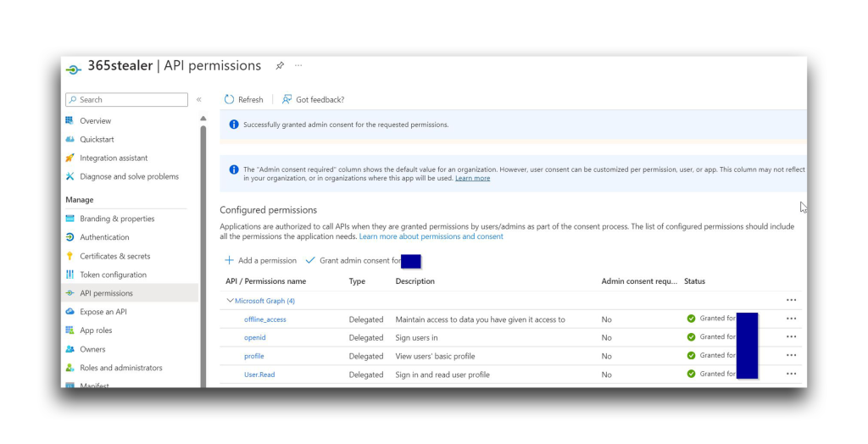Image resolution: width=868 pixels, height=444 pixels.
Task: Click 'Sign in and read user profile' text
Action: coord(442,375)
